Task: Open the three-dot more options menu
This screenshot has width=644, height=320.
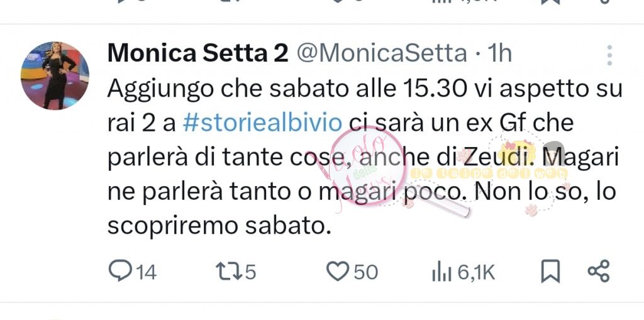Action: (609, 55)
